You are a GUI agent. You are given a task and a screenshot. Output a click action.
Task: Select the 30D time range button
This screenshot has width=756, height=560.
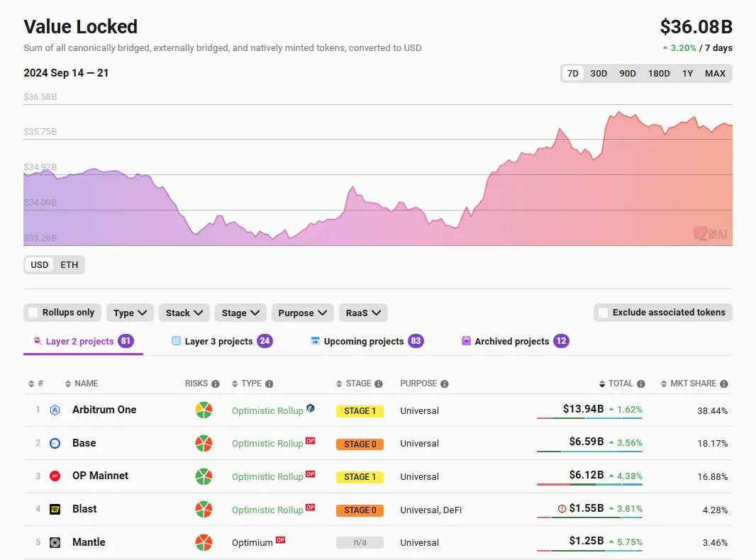click(599, 74)
